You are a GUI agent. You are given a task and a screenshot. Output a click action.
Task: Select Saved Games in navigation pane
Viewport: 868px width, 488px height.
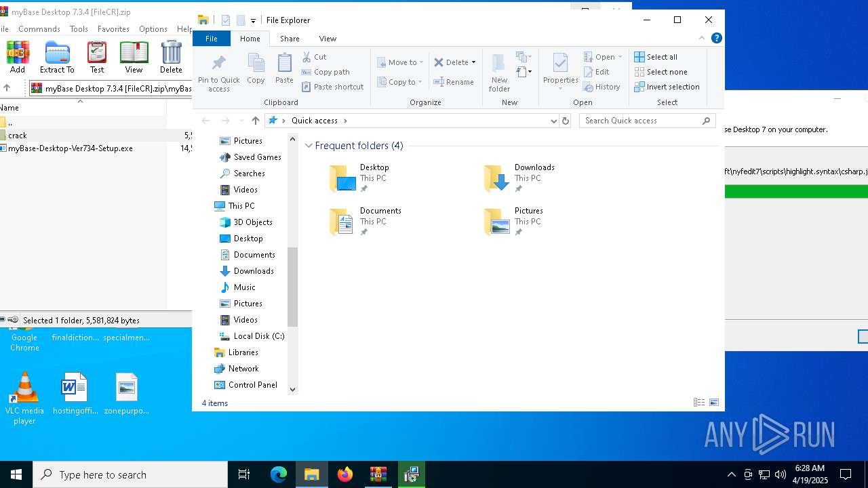pos(250,157)
